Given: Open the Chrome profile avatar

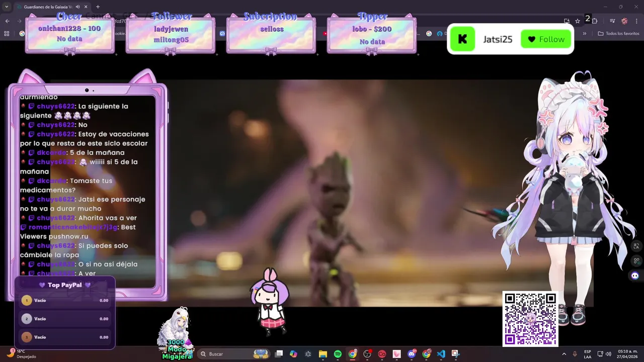Looking at the screenshot, I should pyautogui.click(x=624, y=21).
